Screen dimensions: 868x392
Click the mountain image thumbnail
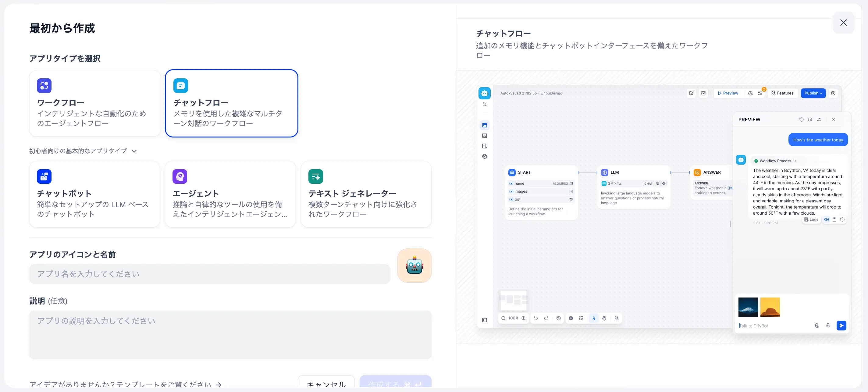(x=748, y=307)
